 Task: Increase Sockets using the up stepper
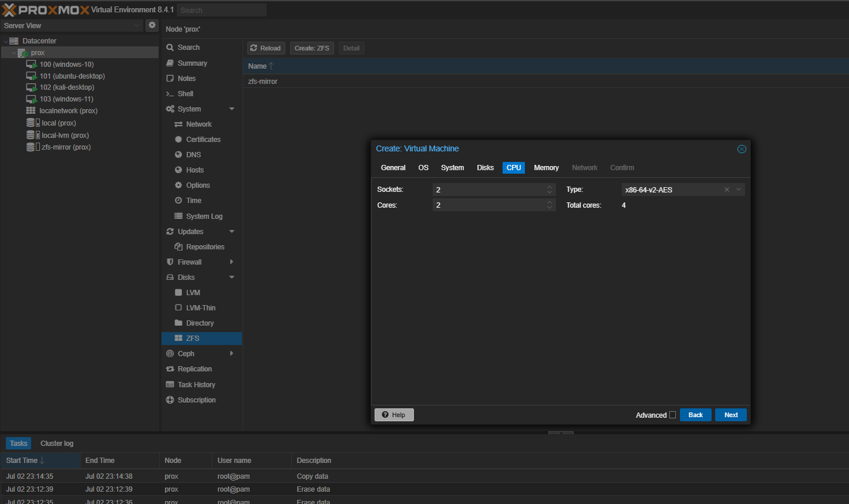click(x=550, y=187)
